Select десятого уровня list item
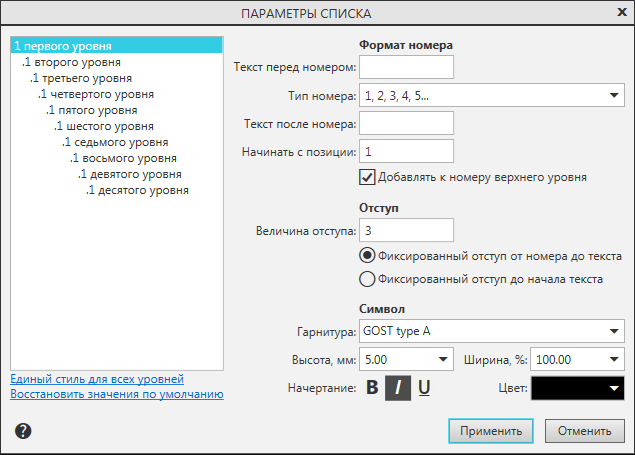Viewport: 635px width, 455px height. [138, 190]
